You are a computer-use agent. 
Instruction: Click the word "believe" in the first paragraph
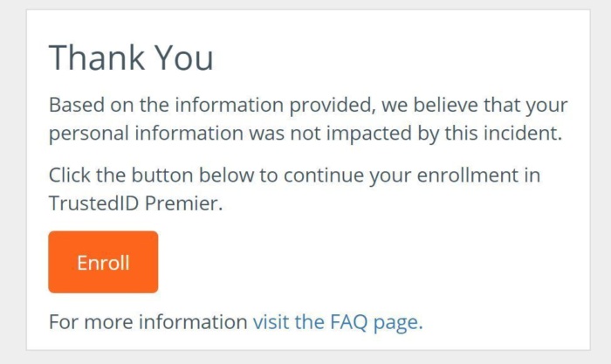pos(445,105)
